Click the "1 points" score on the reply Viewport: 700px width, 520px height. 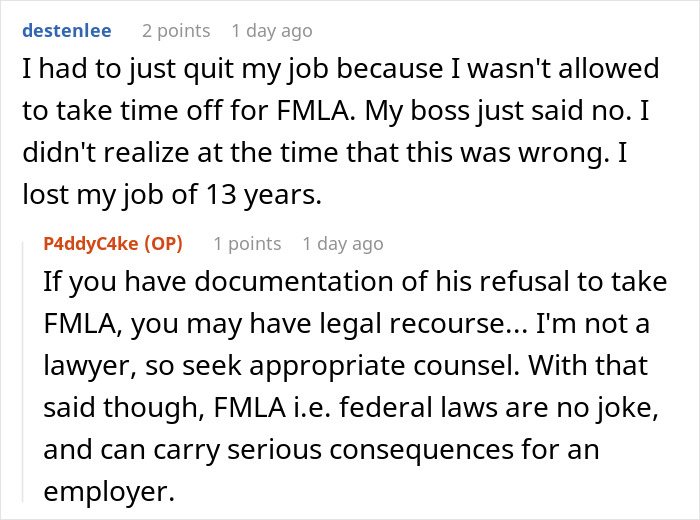click(247, 243)
